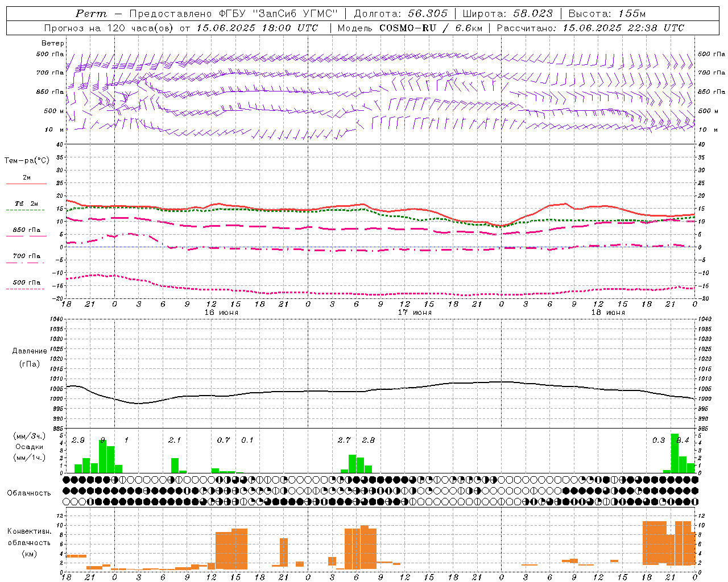Click the '16 июня' date label
Screen dimensions: 728x582
[x=221, y=313]
